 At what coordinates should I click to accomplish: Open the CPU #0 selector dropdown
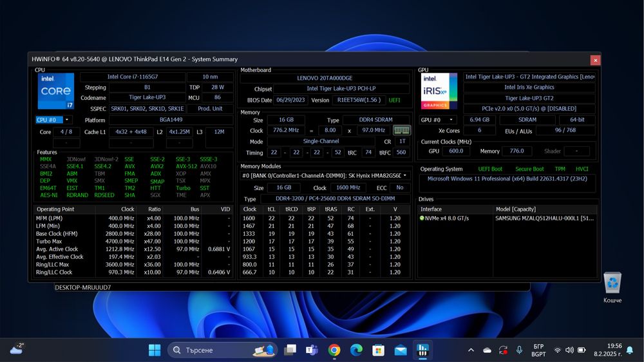(53, 120)
